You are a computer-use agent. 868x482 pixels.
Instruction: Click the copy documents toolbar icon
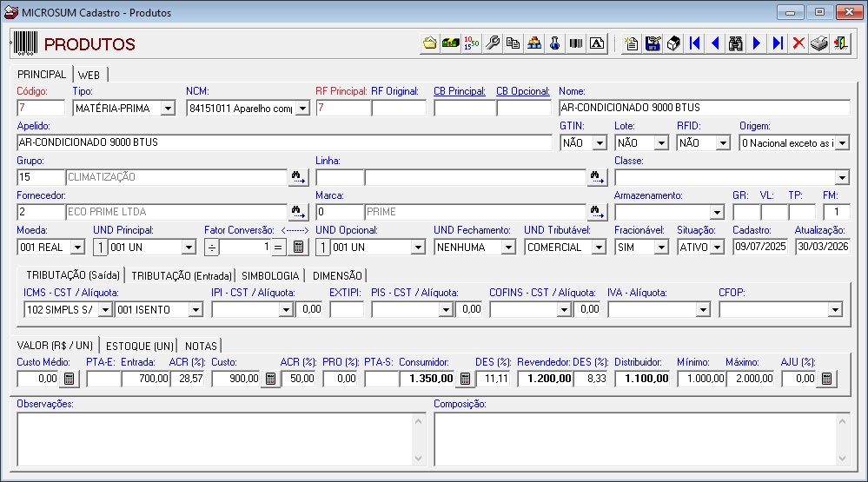(x=514, y=43)
